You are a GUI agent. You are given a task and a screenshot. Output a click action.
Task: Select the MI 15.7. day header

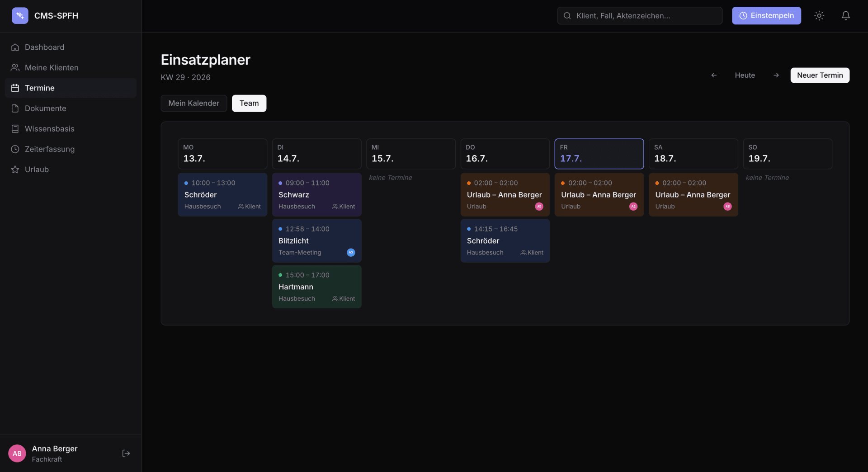(x=410, y=154)
